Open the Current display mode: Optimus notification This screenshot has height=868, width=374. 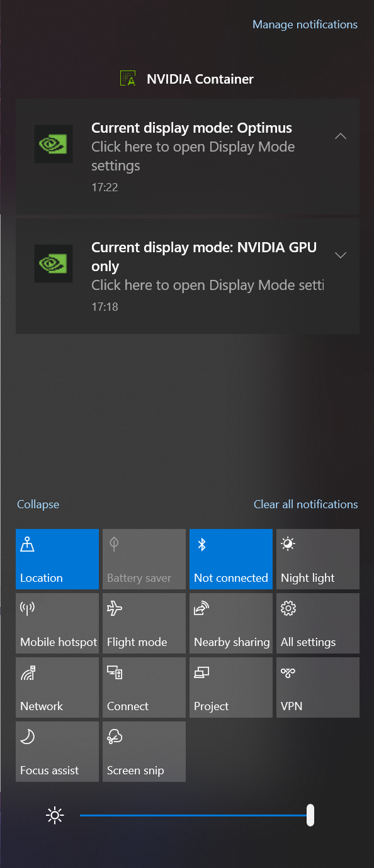(x=188, y=157)
